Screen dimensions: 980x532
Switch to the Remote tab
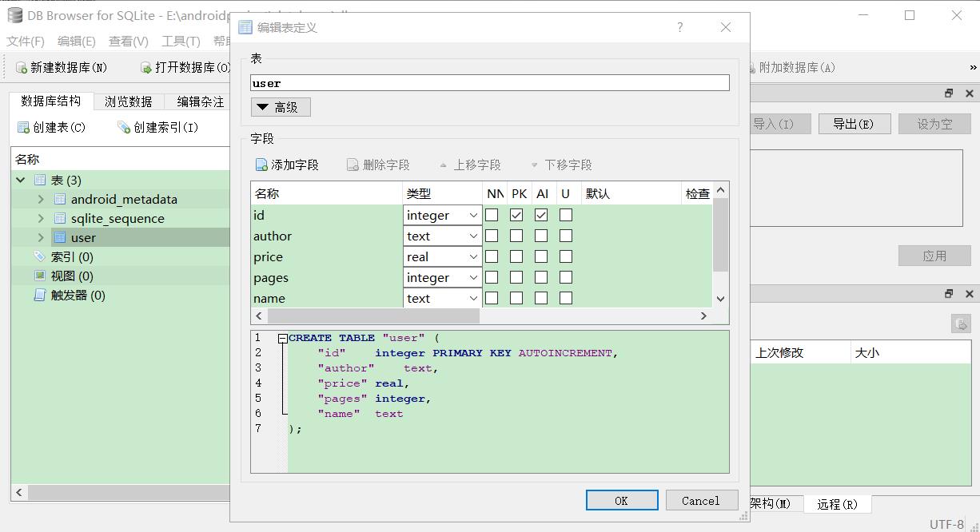pyautogui.click(x=837, y=504)
